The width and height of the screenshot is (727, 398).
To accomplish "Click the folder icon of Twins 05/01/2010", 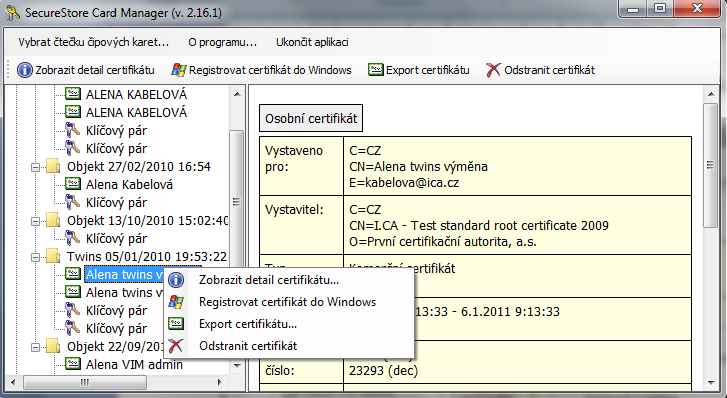I will [52, 256].
